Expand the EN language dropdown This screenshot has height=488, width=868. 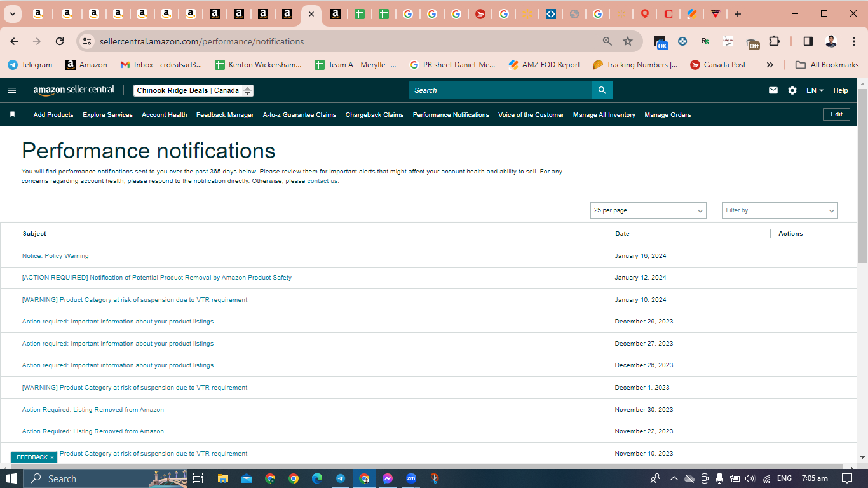tap(815, 90)
